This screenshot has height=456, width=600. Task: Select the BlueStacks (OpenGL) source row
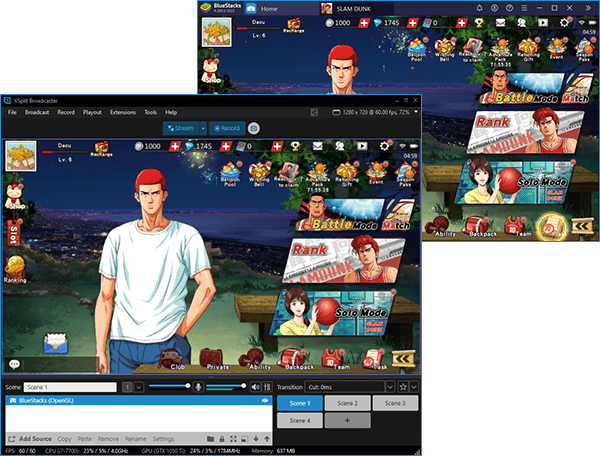(x=139, y=401)
